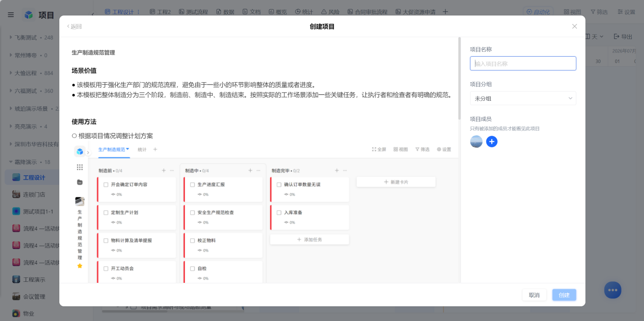Viewport: 644px width, 321px height.
Task: Open 设置 in the background toolbar
Action: click(626, 12)
